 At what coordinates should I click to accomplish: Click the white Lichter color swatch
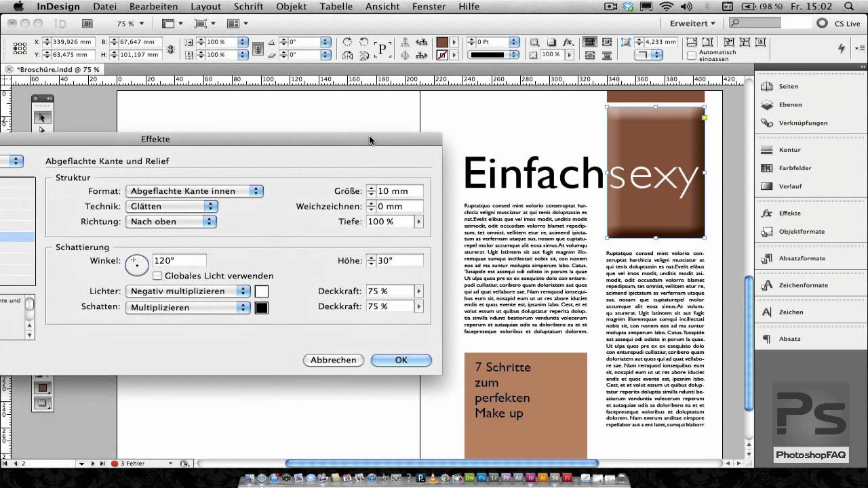click(262, 291)
